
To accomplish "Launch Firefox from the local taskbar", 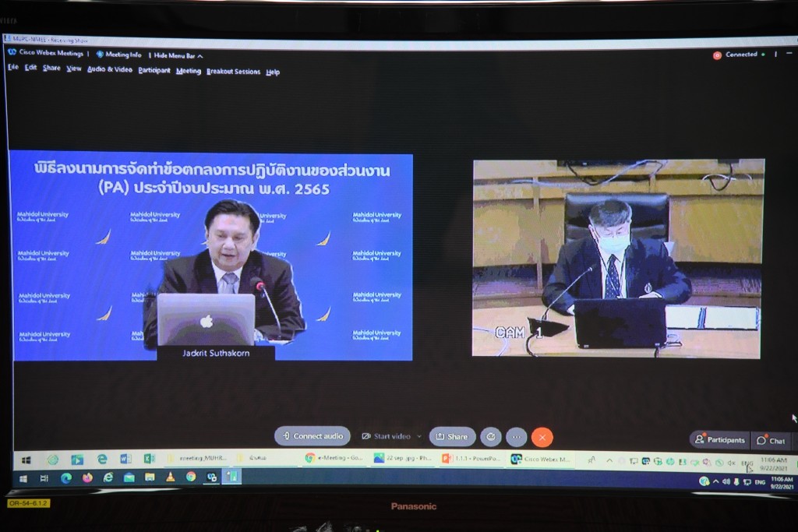I will pyautogui.click(x=87, y=477).
